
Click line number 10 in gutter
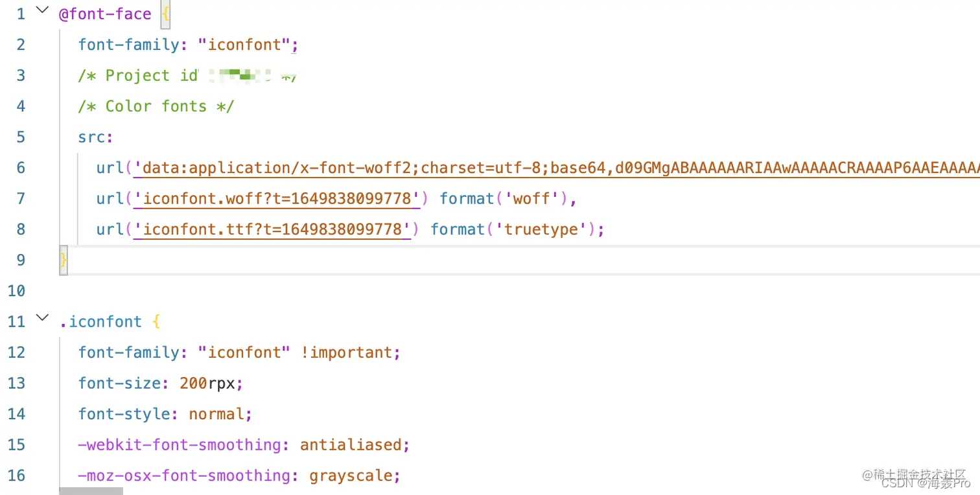click(16, 291)
